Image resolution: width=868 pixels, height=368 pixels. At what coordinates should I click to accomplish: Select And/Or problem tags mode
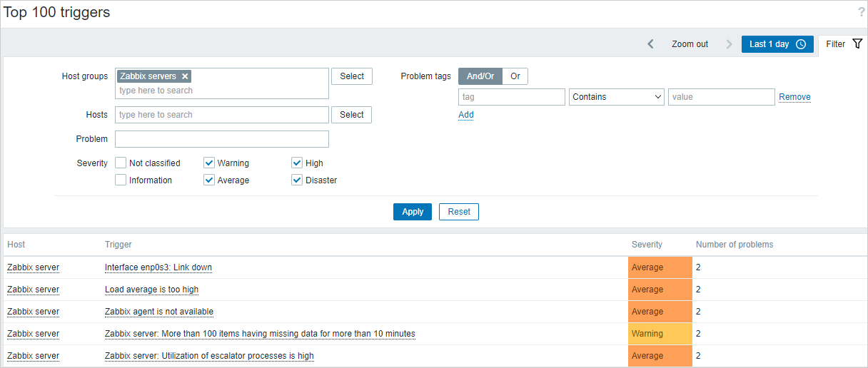coord(480,76)
